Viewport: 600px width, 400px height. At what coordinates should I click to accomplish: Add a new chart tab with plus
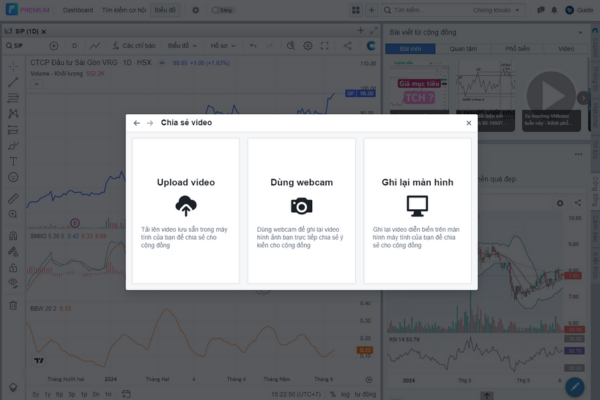(x=360, y=31)
